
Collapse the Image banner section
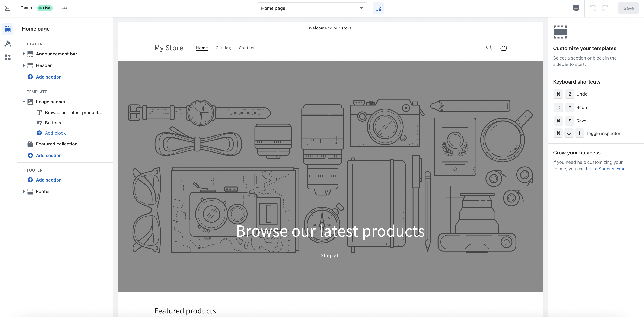[x=24, y=102]
